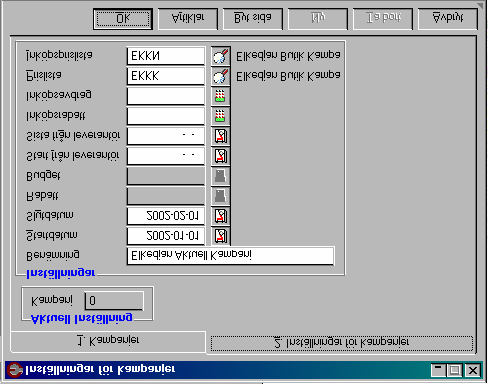The width and height of the screenshot is (488, 384).
Task: Click the disabled Ny button
Action: coord(318,19)
